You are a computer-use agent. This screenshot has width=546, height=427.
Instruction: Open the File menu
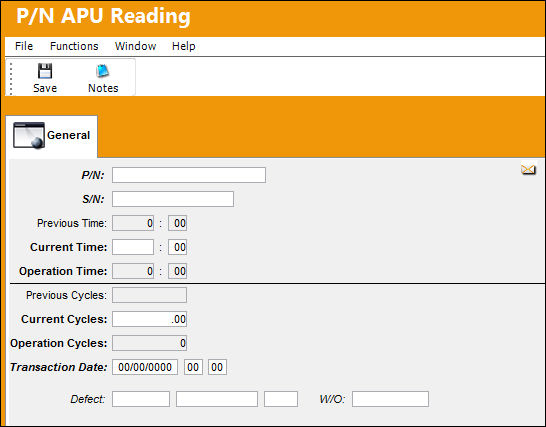coord(24,46)
